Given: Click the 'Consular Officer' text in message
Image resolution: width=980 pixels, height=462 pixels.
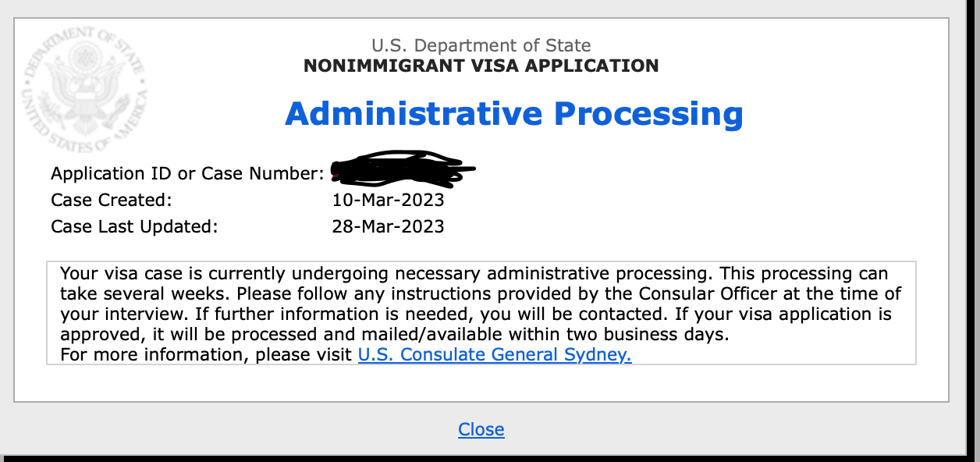Looking at the screenshot, I should [704, 294].
